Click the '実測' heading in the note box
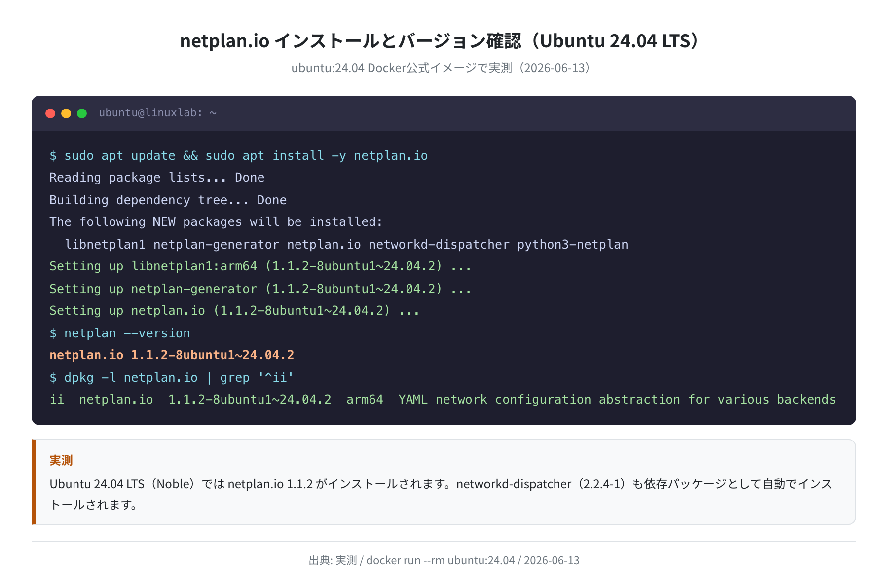888x588 pixels. point(61,460)
